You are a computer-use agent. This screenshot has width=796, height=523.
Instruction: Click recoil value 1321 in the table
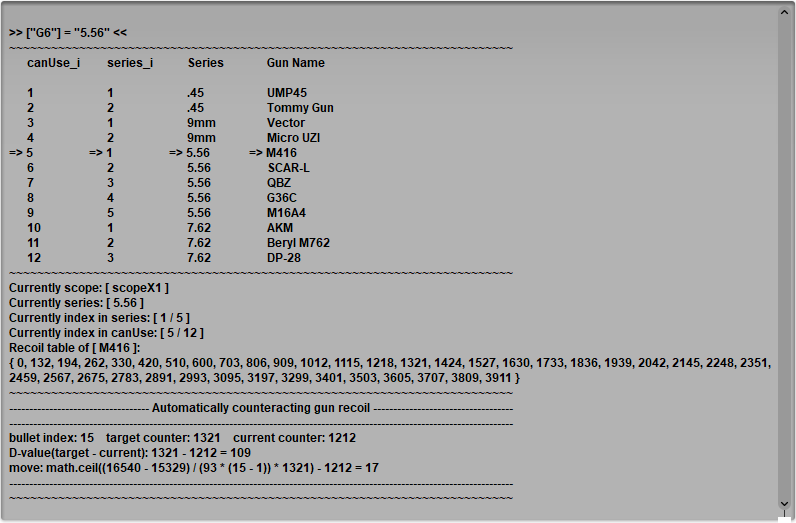tap(414, 363)
